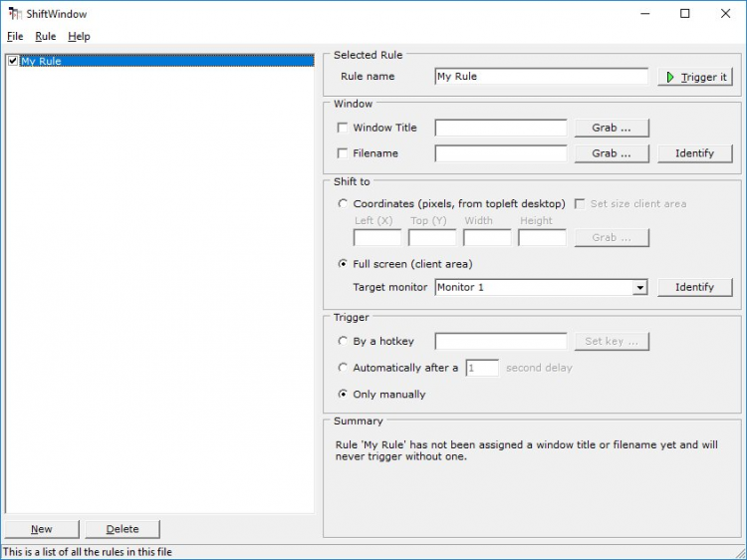Click the second delay number field
This screenshot has width=747, height=560.
pos(482,368)
